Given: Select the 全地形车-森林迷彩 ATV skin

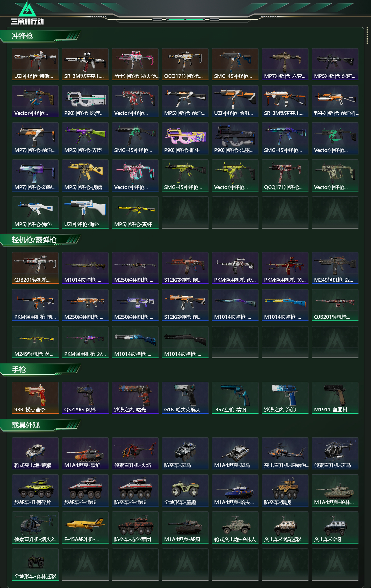Looking at the screenshot, I should pyautogui.click(x=35, y=565).
